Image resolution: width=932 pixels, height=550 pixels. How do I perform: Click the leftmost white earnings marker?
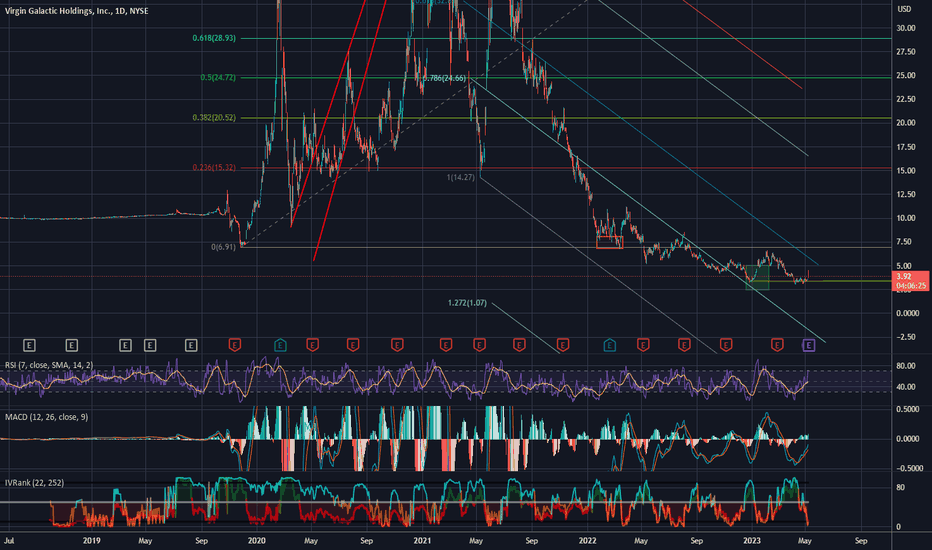29,345
